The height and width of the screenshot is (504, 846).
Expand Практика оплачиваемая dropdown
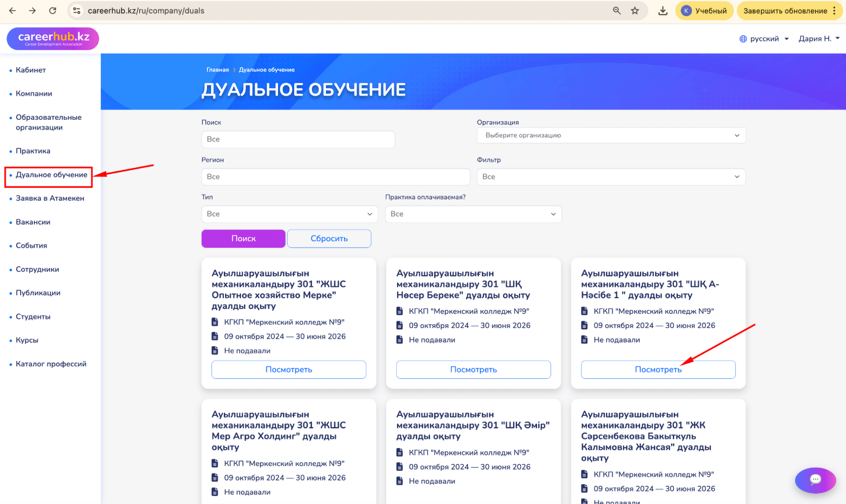point(473,214)
